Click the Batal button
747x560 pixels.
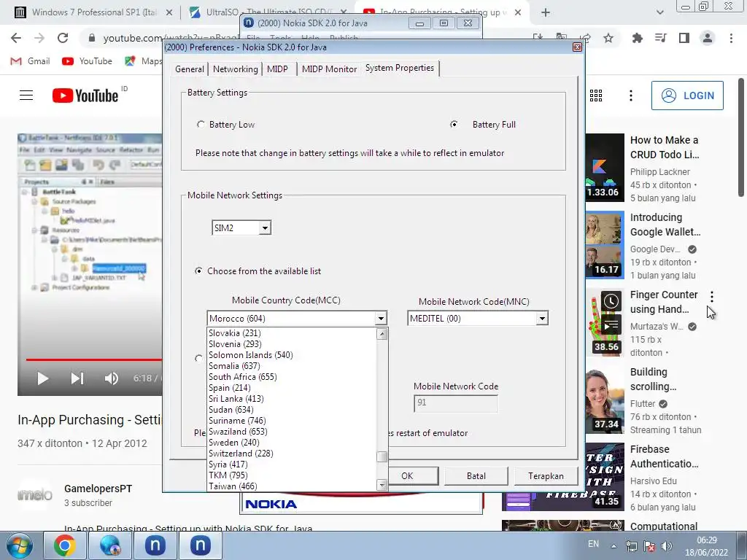click(x=476, y=475)
